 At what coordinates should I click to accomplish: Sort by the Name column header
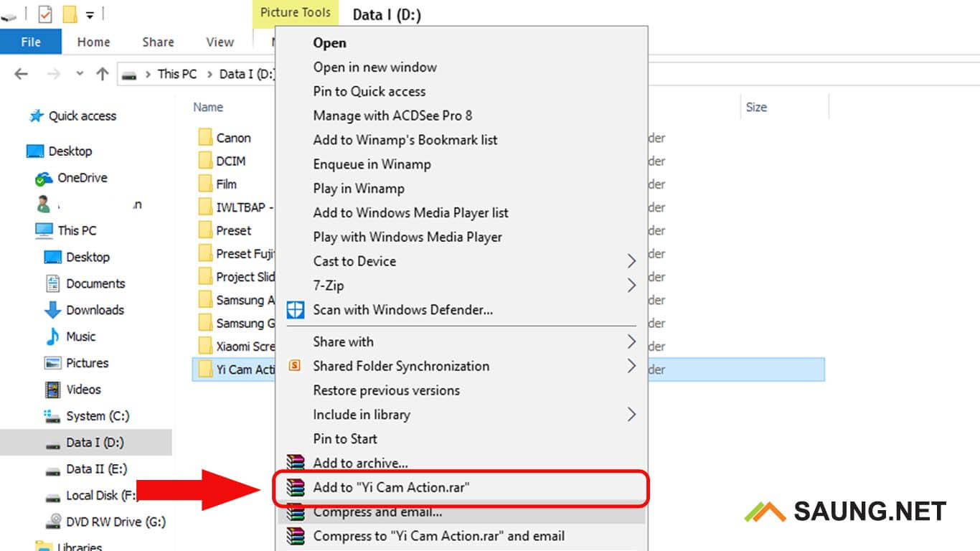click(x=208, y=107)
